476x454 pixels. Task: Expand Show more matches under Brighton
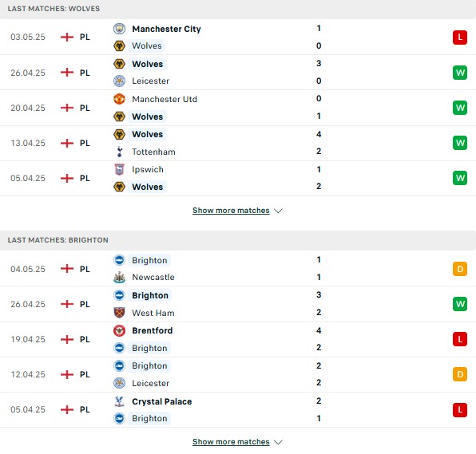point(231,442)
